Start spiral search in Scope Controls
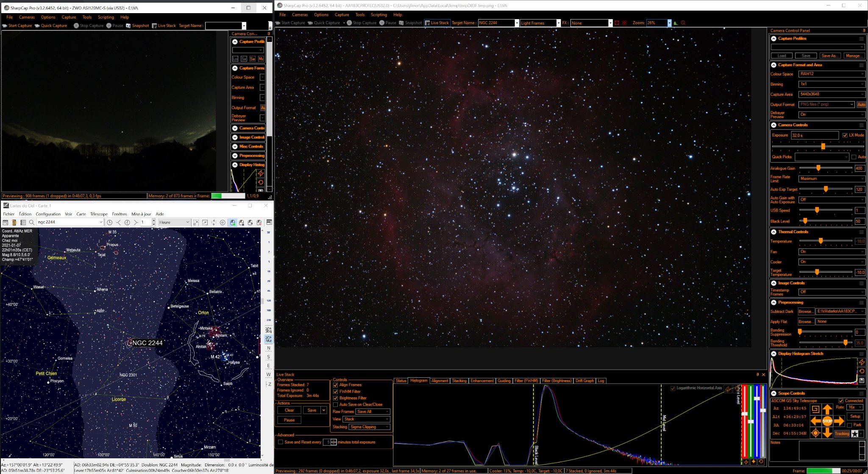Viewport: 868px width, 474px height. pyautogui.click(x=815, y=409)
